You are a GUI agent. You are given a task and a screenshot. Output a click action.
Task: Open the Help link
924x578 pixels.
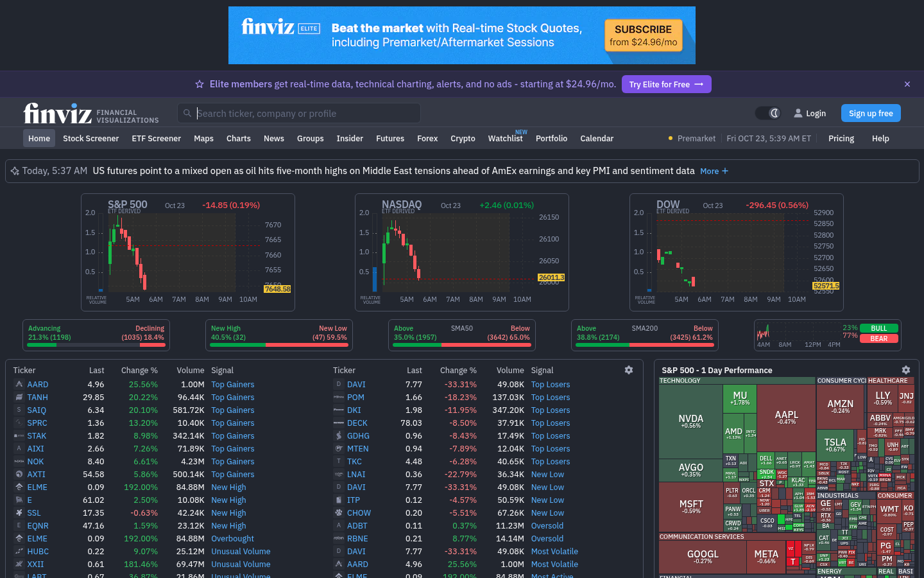[880, 138]
